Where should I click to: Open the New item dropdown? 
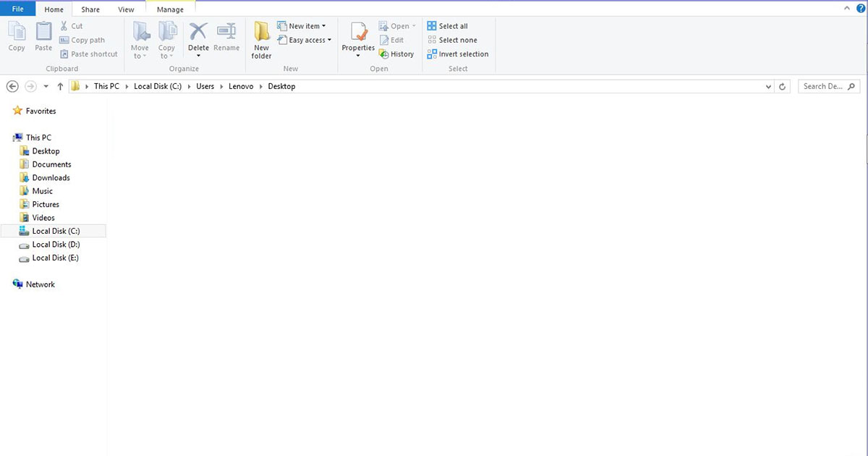[x=303, y=25]
